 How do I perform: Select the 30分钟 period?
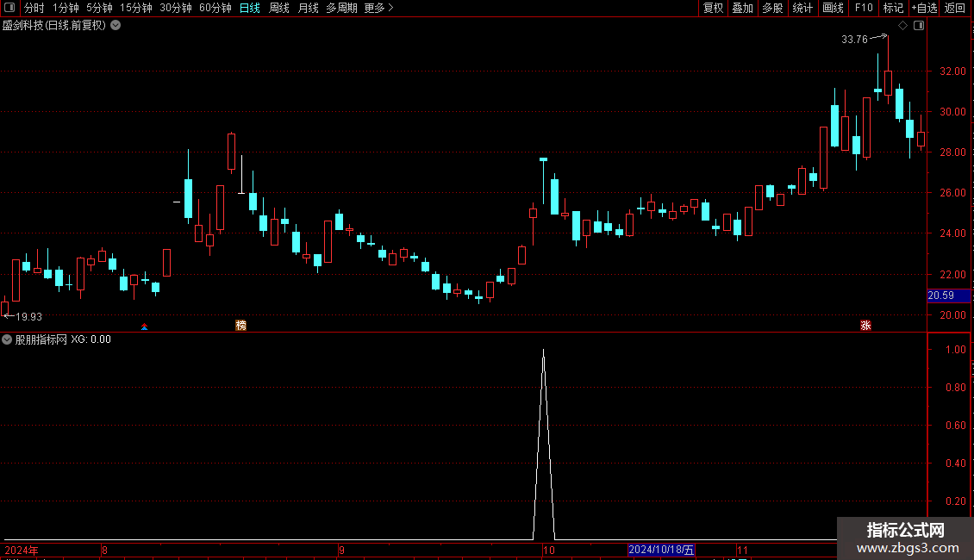[176, 8]
